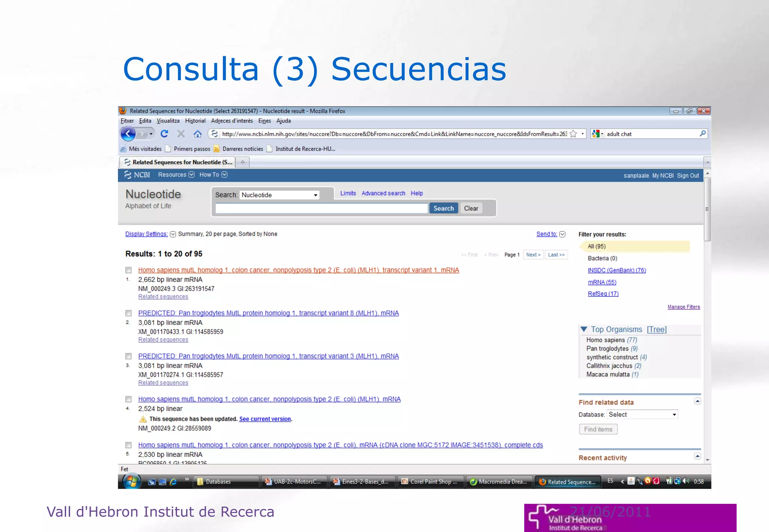The width and height of the screenshot is (769, 532).
Task: Go back with the Firefox back arrow
Action: pyautogui.click(x=128, y=134)
